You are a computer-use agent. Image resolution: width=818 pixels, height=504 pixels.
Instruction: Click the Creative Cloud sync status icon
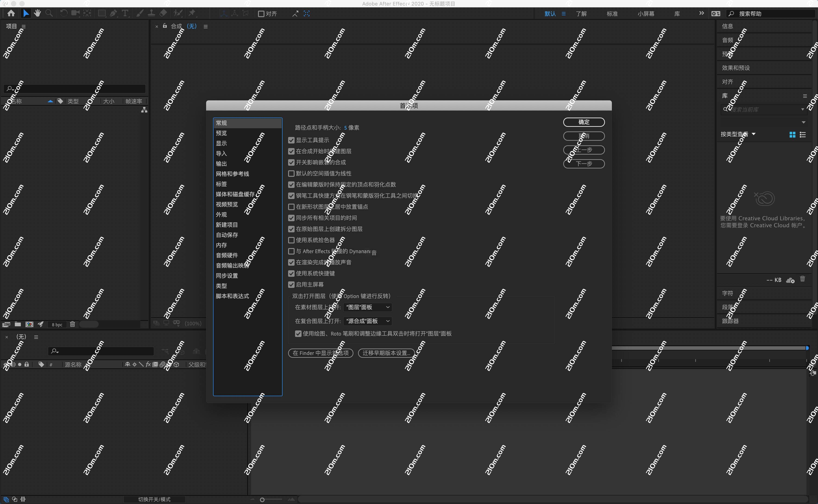[x=790, y=280]
